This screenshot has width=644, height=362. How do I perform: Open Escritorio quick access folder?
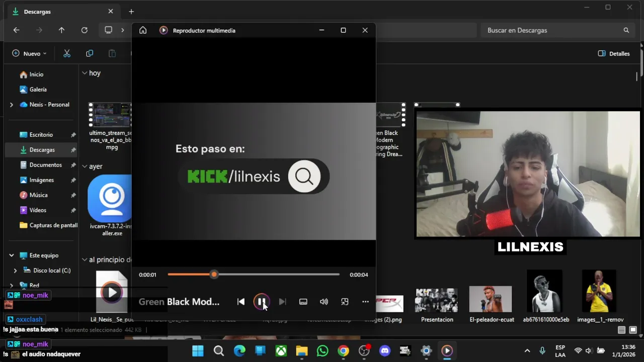[x=41, y=135]
